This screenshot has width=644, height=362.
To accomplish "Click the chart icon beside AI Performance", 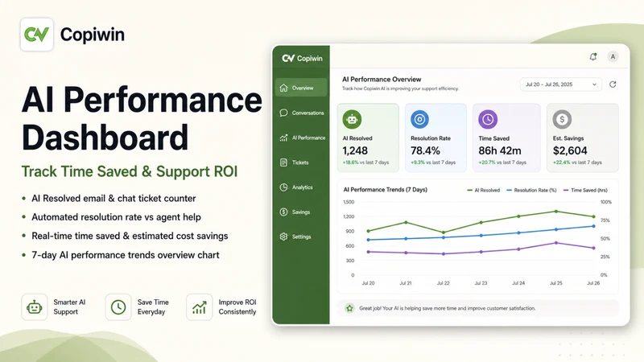I will (283, 138).
